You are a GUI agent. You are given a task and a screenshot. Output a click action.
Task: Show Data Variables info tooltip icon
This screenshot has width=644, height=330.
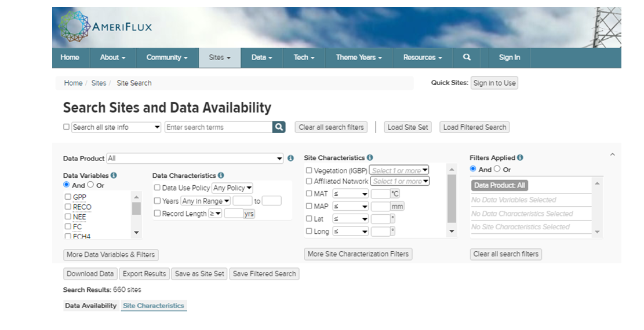[114, 175]
